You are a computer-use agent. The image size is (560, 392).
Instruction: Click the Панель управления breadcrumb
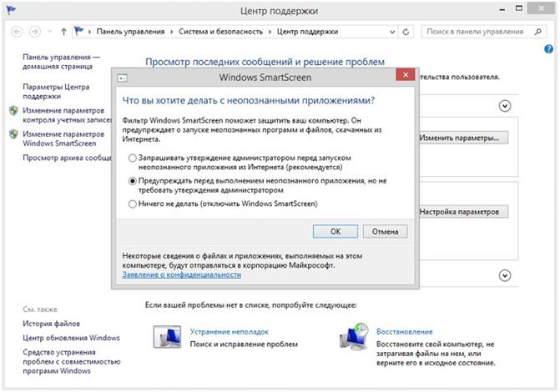click(x=130, y=32)
